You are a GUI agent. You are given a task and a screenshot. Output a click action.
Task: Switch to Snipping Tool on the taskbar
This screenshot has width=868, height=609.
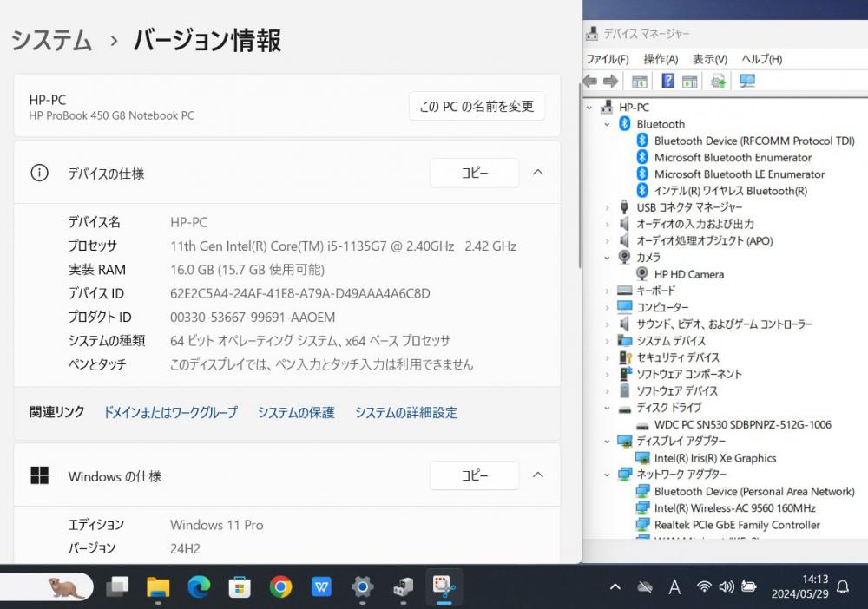pyautogui.click(x=444, y=586)
